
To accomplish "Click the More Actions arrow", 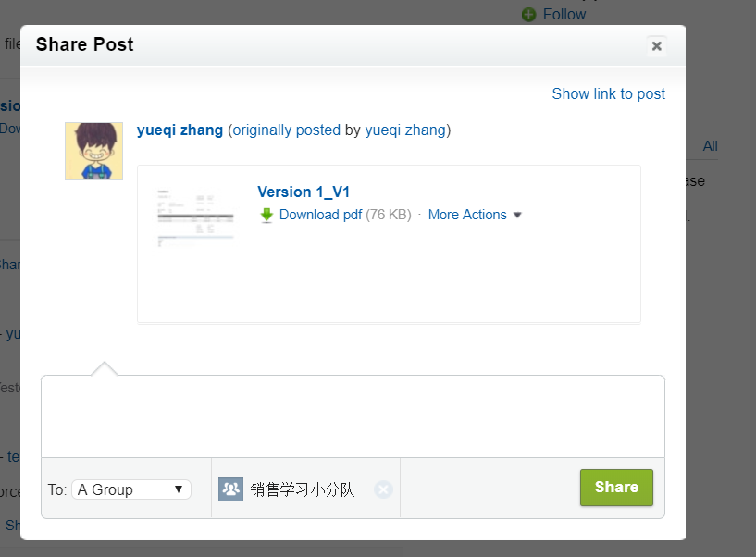I will click(517, 215).
